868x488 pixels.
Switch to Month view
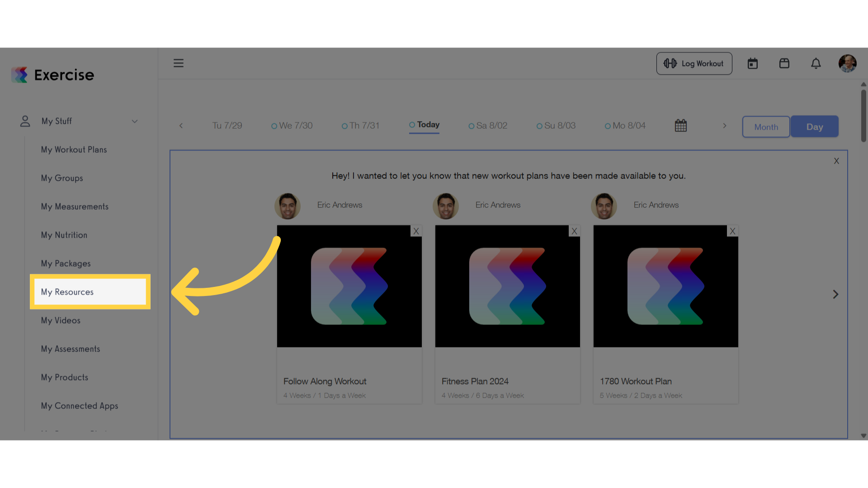coord(766,127)
